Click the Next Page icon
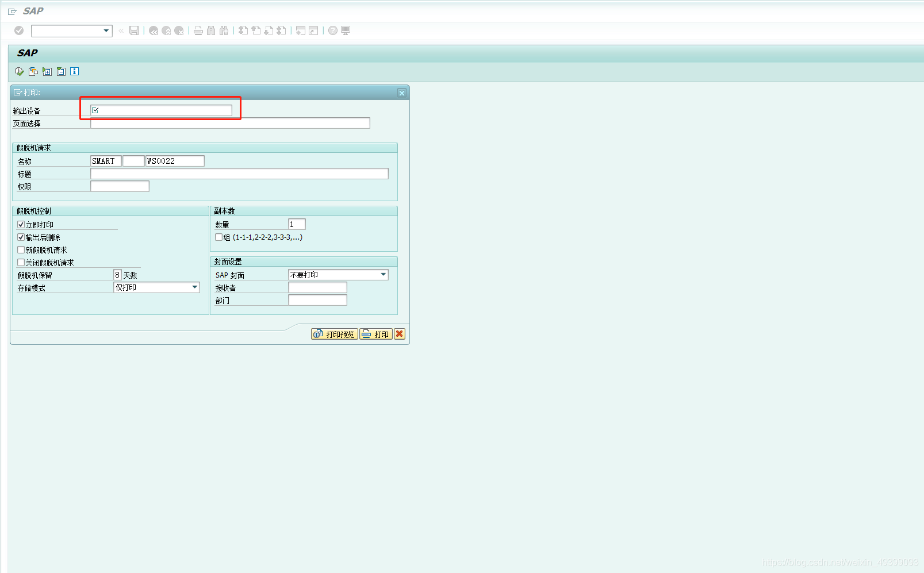The height and width of the screenshot is (573, 924). pos(269,30)
